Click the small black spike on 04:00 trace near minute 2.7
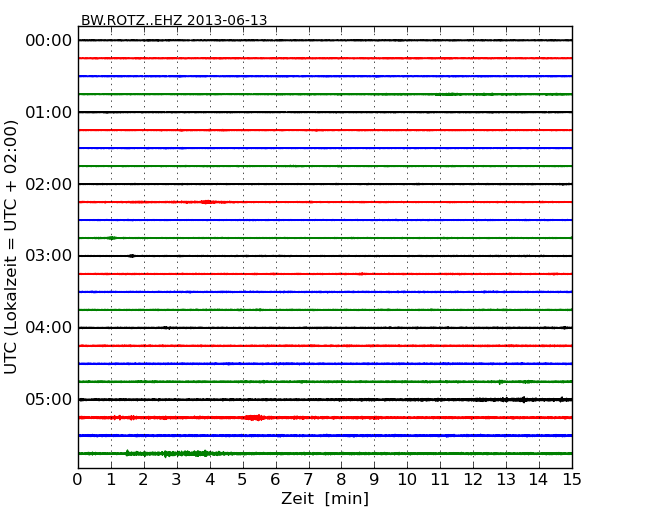650x520 pixels. tap(166, 328)
